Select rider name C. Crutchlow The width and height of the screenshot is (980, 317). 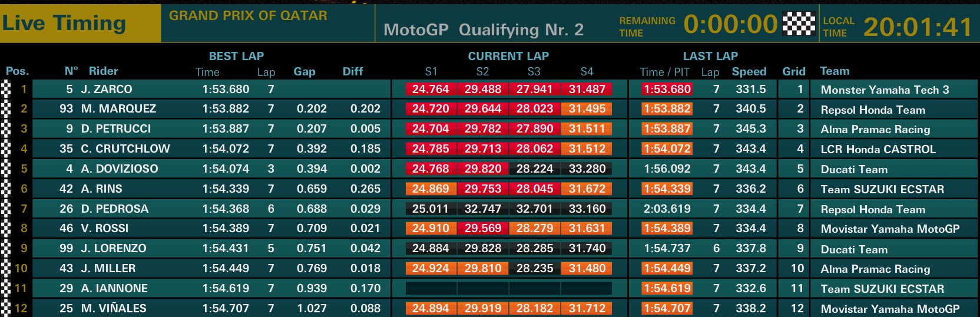click(125, 148)
